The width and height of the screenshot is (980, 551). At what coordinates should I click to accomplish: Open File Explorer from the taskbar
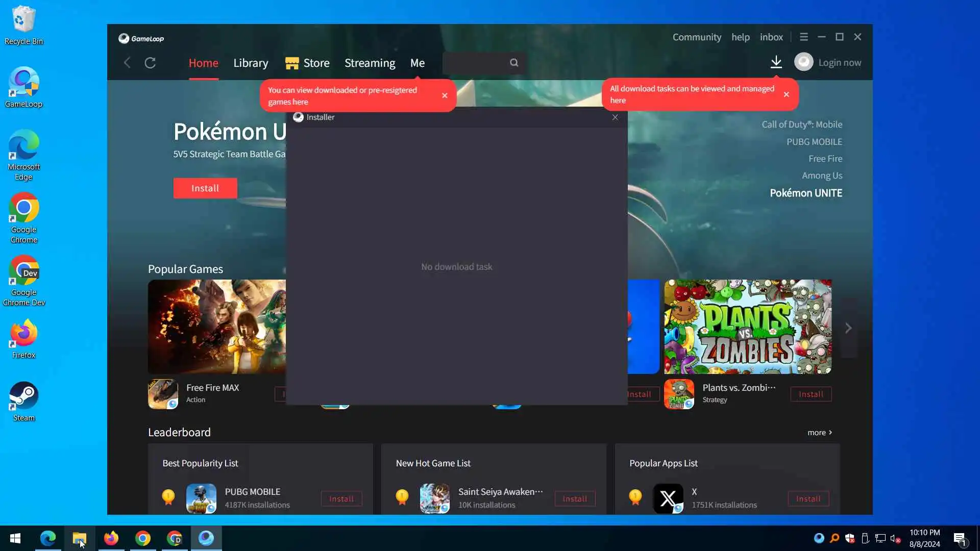[79, 538]
